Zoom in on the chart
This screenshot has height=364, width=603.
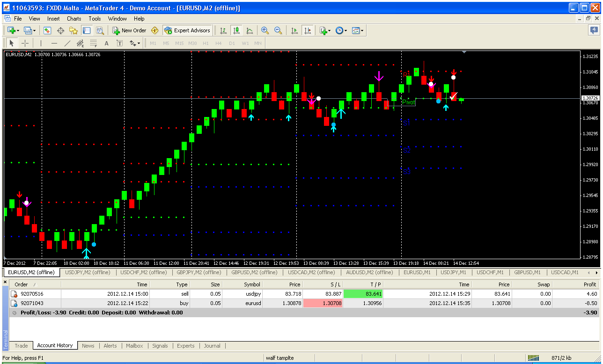pos(265,30)
